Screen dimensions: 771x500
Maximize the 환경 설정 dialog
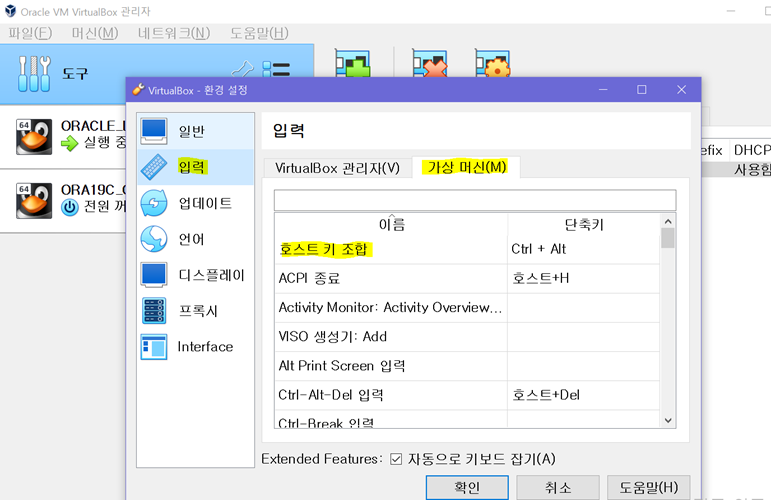tap(642, 89)
